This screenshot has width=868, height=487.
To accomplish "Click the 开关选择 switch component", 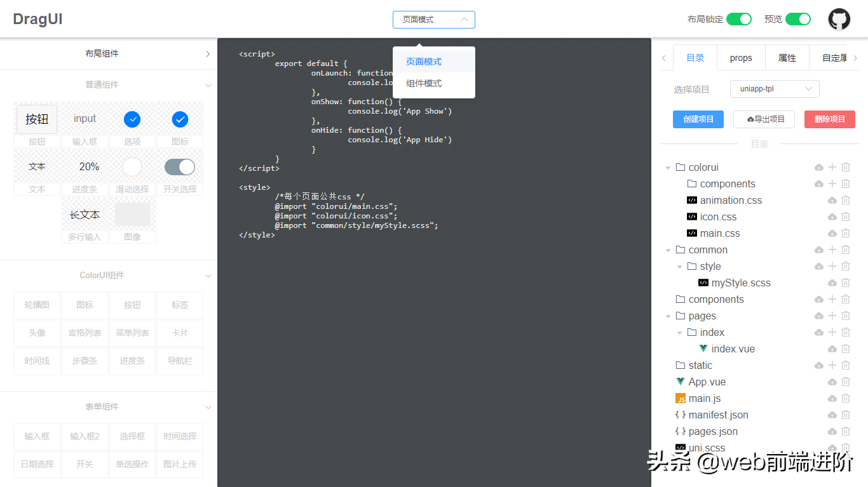I will [180, 166].
